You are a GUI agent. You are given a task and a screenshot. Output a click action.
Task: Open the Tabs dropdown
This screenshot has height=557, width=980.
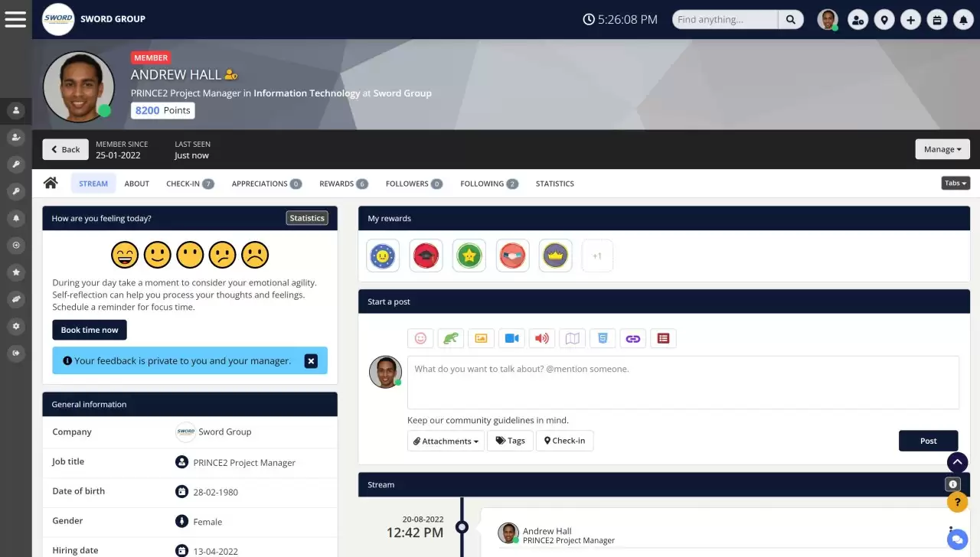tap(955, 183)
